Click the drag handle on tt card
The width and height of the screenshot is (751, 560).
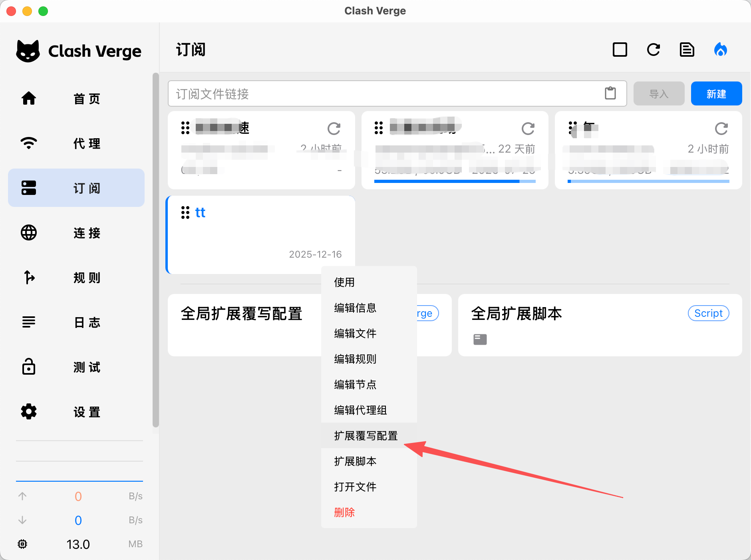coord(185,212)
